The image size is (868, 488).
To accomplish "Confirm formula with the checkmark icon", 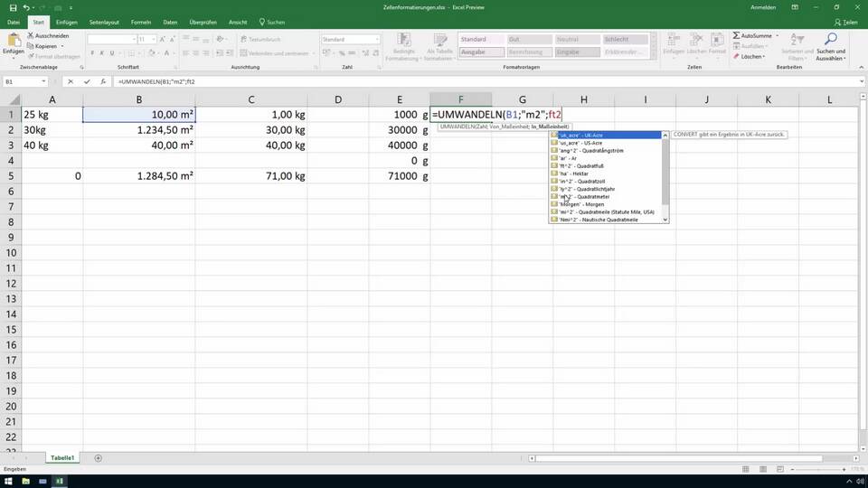I will 86,81.
